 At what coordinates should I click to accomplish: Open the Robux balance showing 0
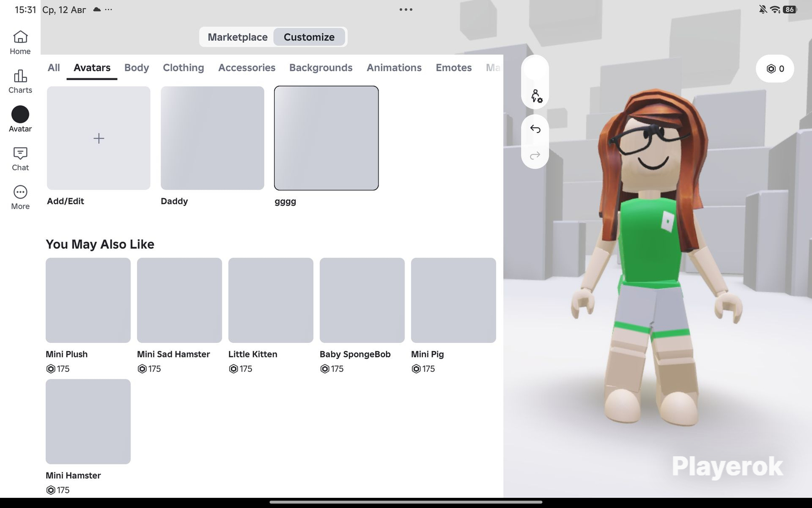pos(775,69)
